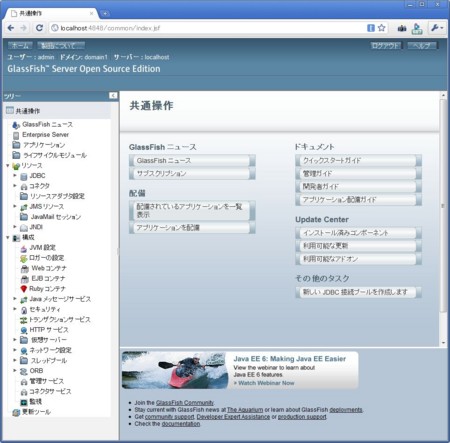Click the EJB コンテナ icon
The height and width of the screenshot is (443, 450).
(25, 279)
